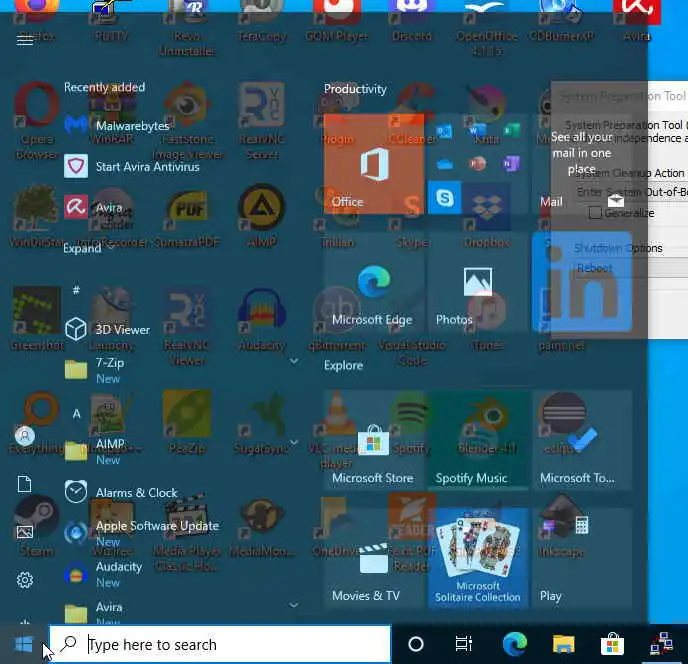Open Microsoft Store from the taskbar
The height and width of the screenshot is (664, 688).
click(x=613, y=644)
